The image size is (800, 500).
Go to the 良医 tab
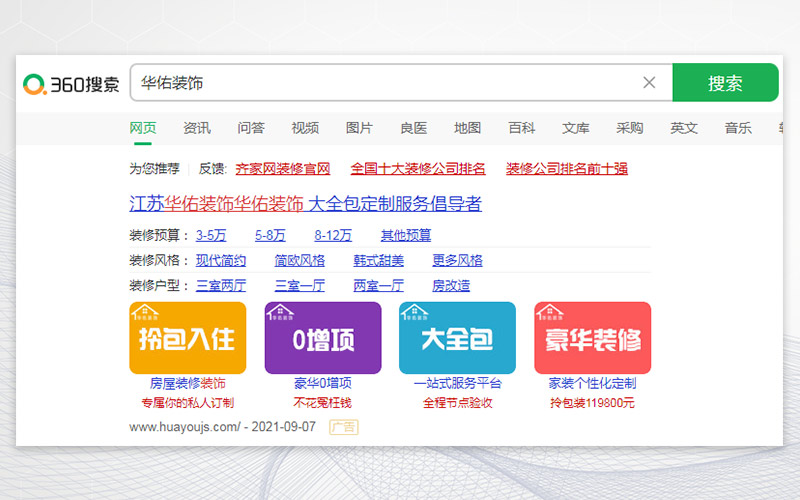coord(413,128)
